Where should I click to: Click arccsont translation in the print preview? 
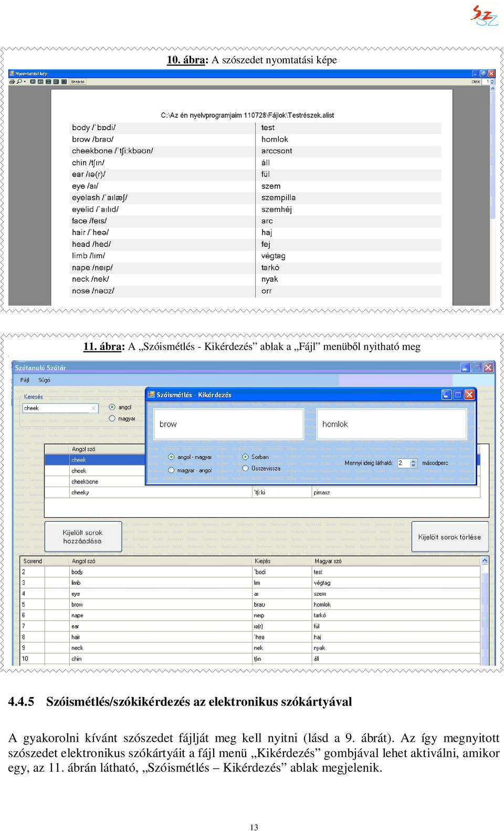pos(277,151)
